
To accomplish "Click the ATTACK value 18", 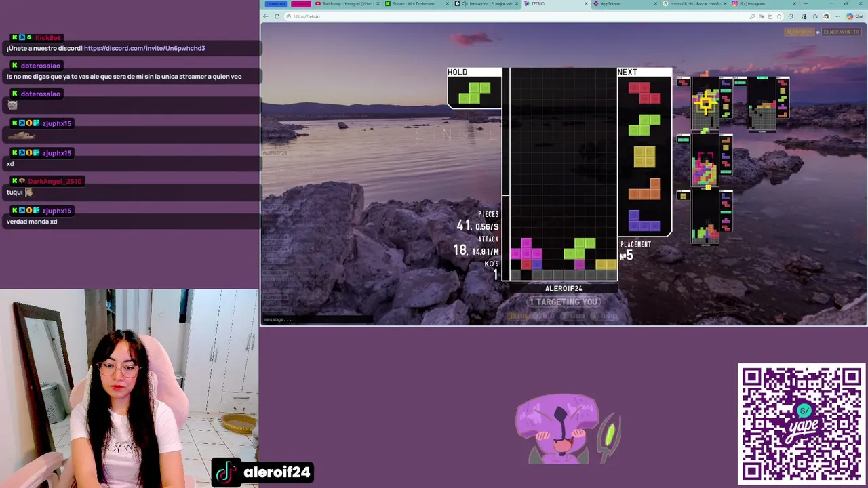I will (x=460, y=250).
